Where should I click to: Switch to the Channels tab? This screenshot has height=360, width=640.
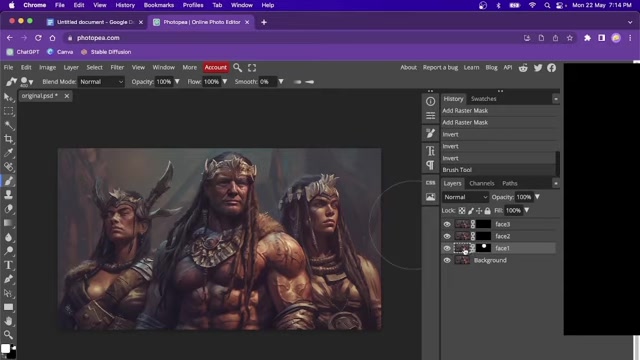pyautogui.click(x=482, y=183)
